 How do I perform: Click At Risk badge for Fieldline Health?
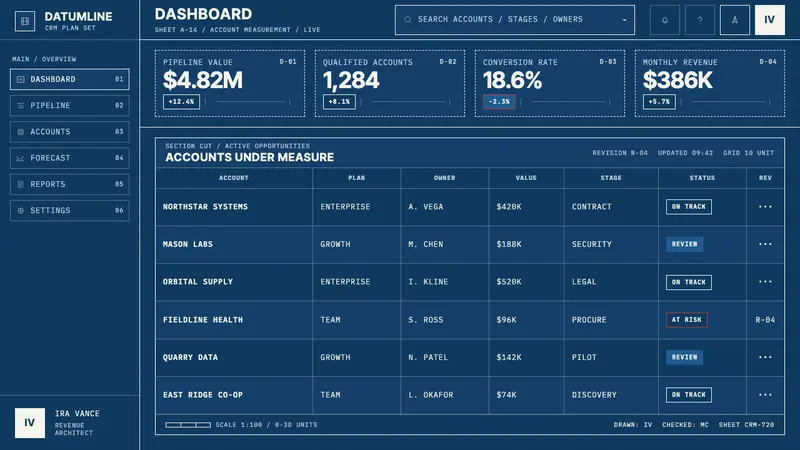(x=687, y=320)
